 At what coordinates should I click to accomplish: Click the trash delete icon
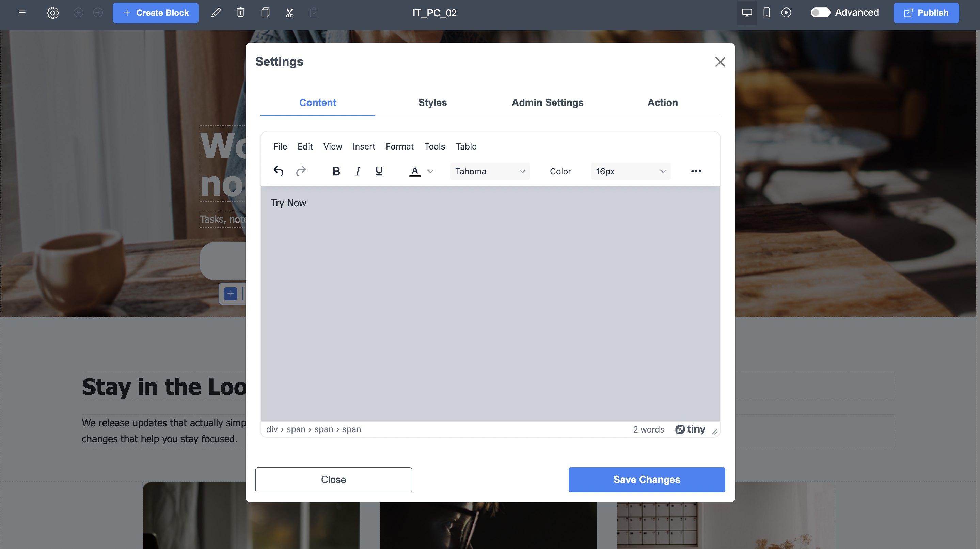[x=240, y=13]
